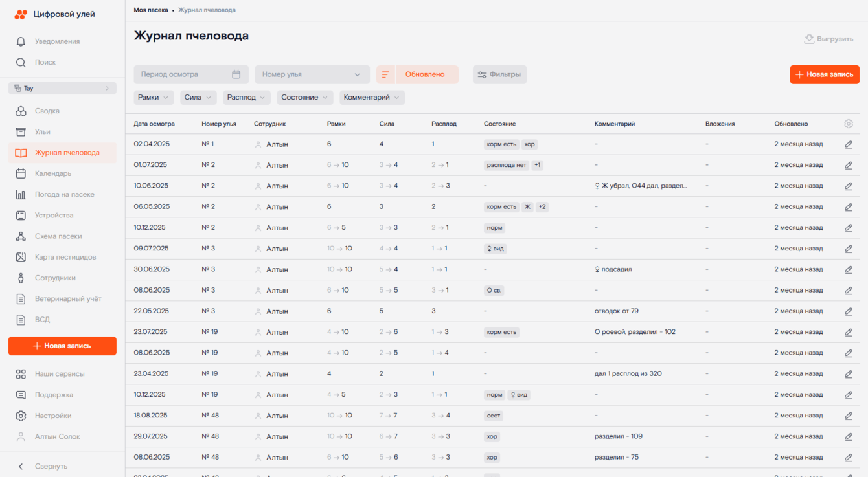Click the Цифровой улей logo
Viewport: 868px width, 477px height.
(x=55, y=14)
